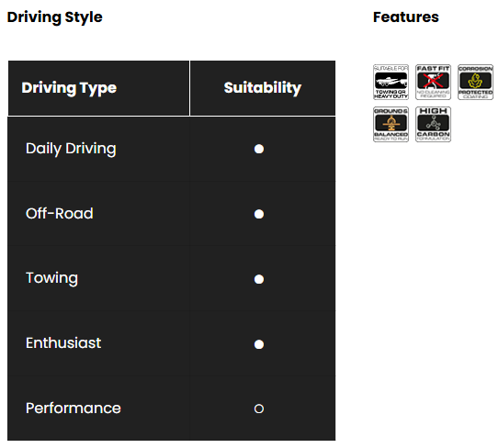Click the Corrosion Protected Coating icon

tap(475, 82)
